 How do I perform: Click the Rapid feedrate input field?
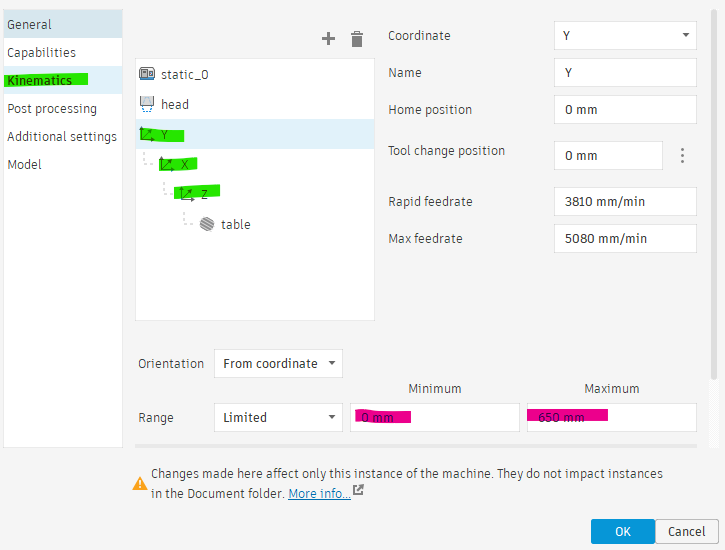click(x=625, y=202)
